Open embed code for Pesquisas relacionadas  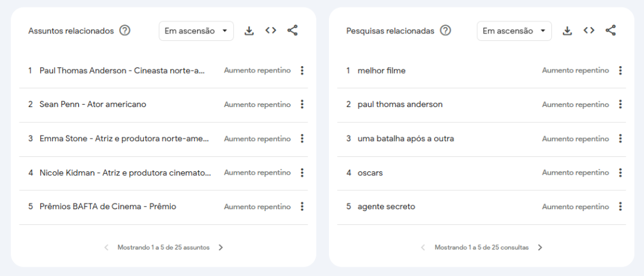click(589, 31)
